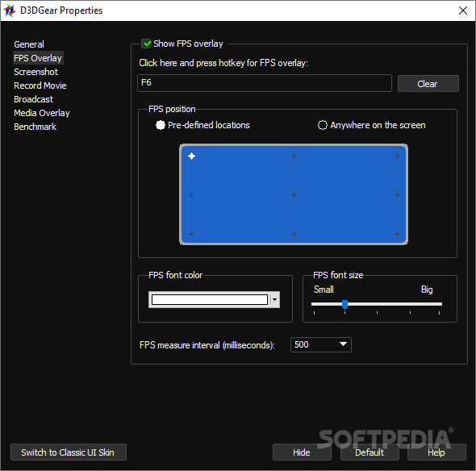Click the Hide button
Viewport: 476px width, 471px height.
(302, 452)
